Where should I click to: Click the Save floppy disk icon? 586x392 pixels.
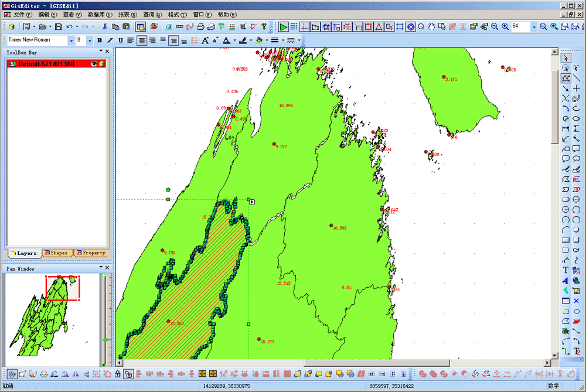tap(58, 27)
